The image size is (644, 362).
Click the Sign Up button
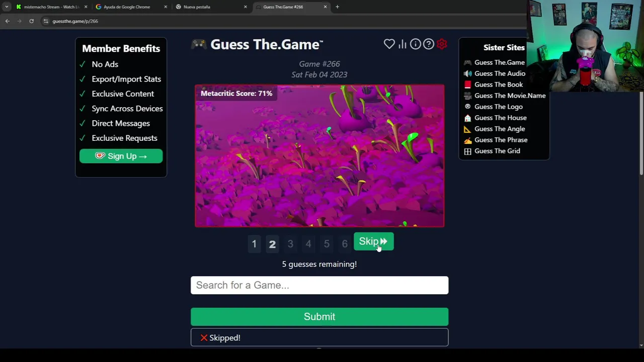[x=121, y=156]
